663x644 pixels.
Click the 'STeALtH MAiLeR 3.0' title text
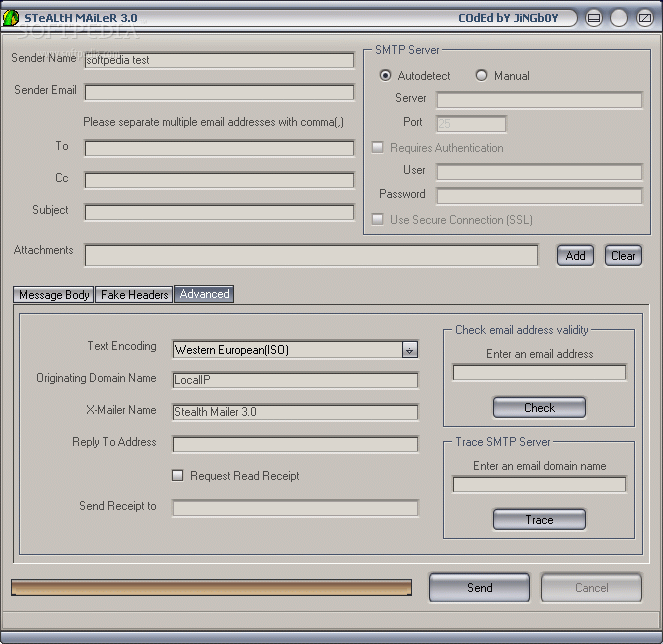coord(81,18)
